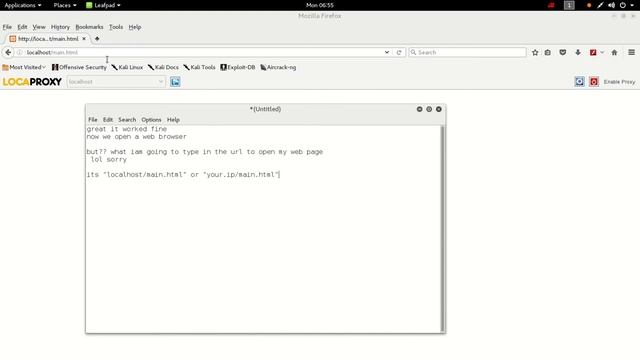Click the red notification icon in top bar
The height and width of the screenshot is (360, 640).
(x=551, y=5)
